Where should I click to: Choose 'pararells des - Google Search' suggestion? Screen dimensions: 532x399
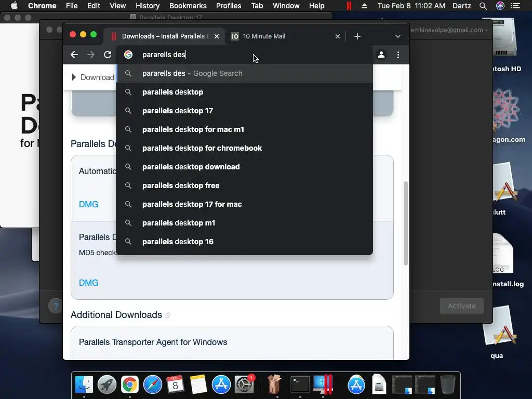click(x=244, y=73)
